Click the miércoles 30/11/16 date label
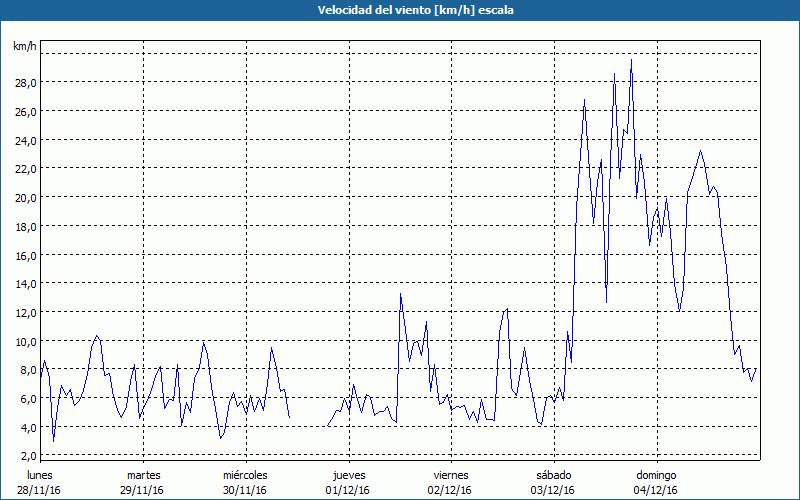 [245, 482]
